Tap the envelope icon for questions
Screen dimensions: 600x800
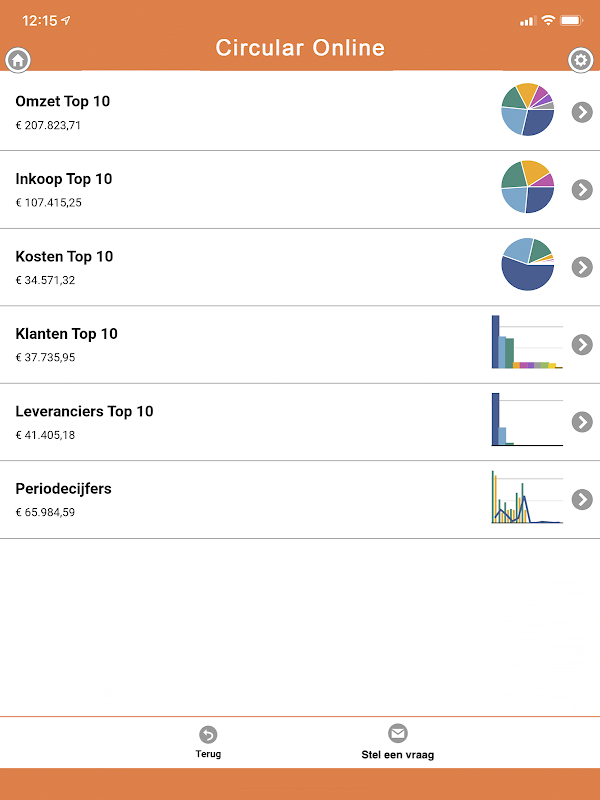coord(398,733)
